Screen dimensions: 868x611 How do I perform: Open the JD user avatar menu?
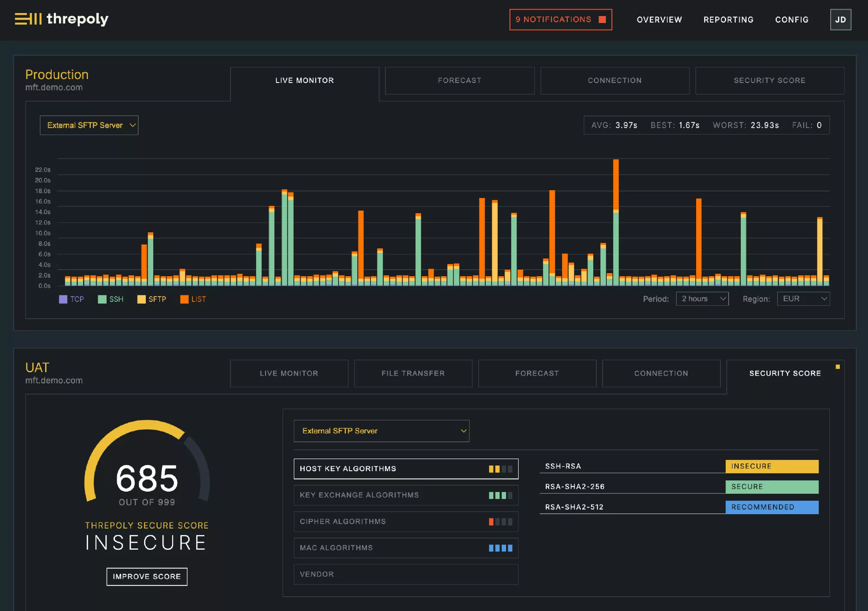click(x=840, y=20)
